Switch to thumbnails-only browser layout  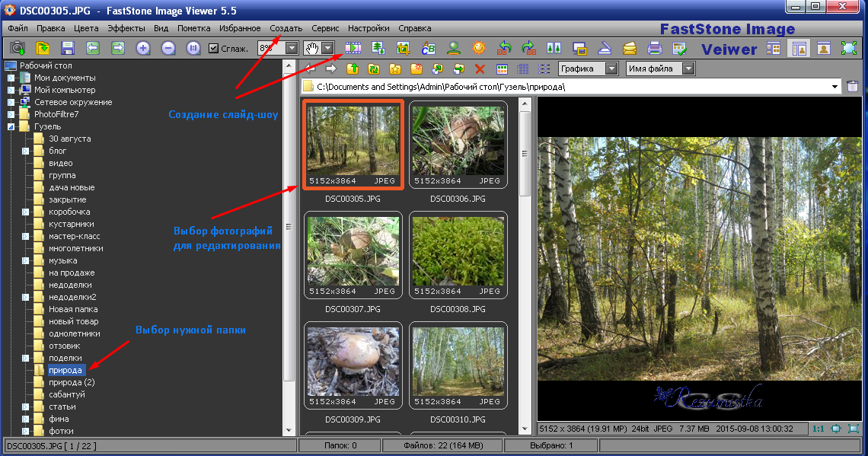point(774,48)
